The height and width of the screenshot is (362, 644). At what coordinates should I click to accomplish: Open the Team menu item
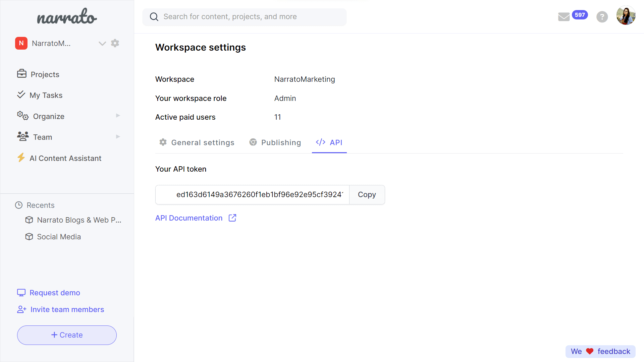(43, 137)
